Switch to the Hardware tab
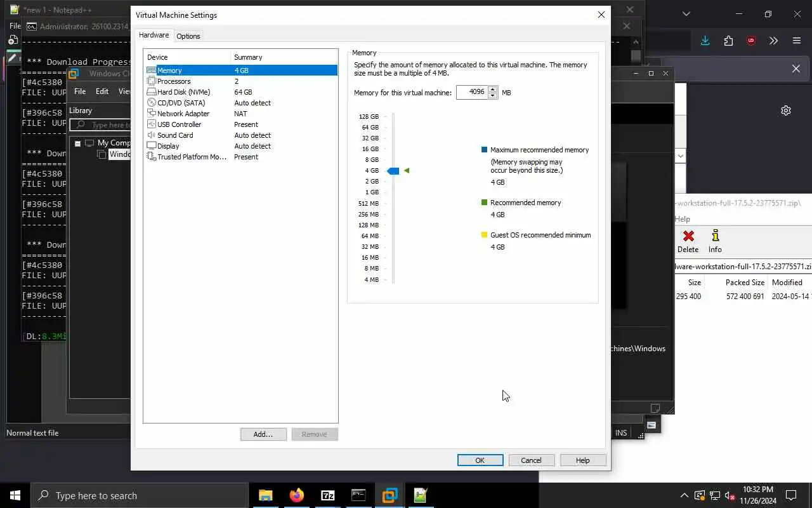 tap(154, 36)
